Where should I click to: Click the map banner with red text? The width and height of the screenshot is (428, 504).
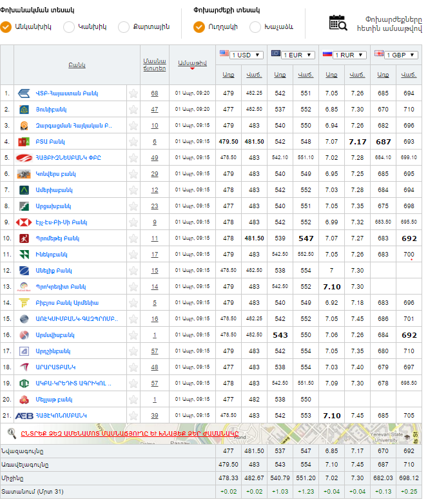click(x=129, y=433)
